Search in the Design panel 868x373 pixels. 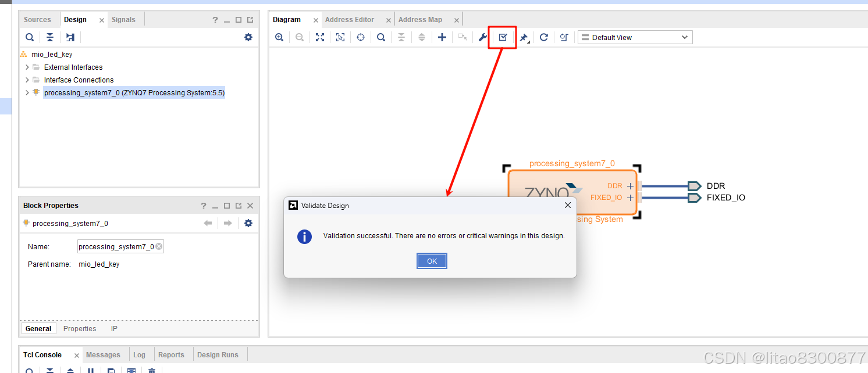pyautogui.click(x=30, y=37)
